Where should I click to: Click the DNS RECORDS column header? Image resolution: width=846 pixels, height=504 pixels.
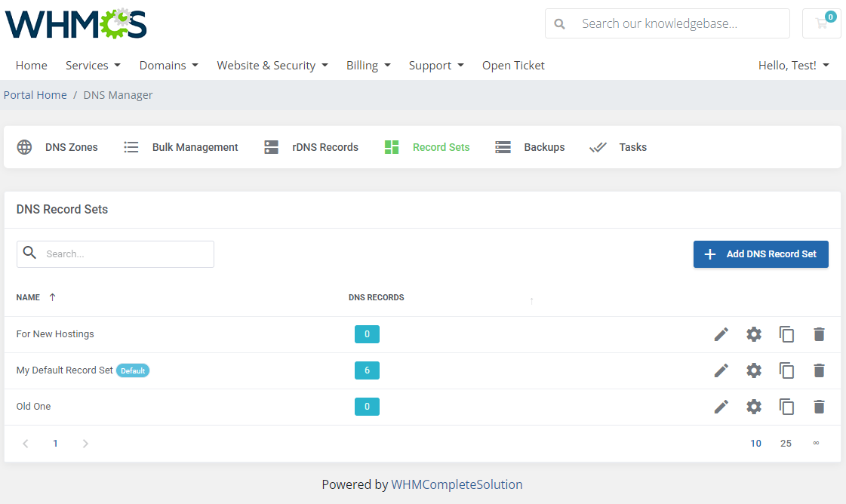[x=376, y=297]
